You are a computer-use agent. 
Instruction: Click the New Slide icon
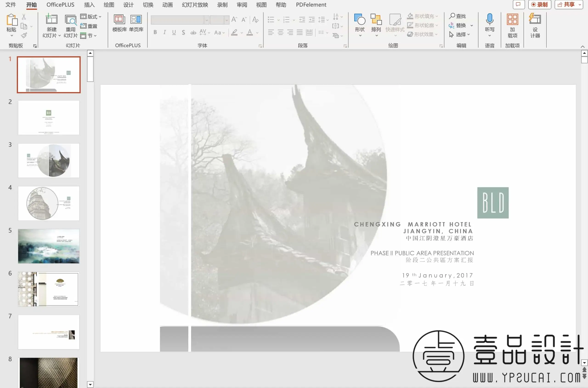(x=51, y=20)
